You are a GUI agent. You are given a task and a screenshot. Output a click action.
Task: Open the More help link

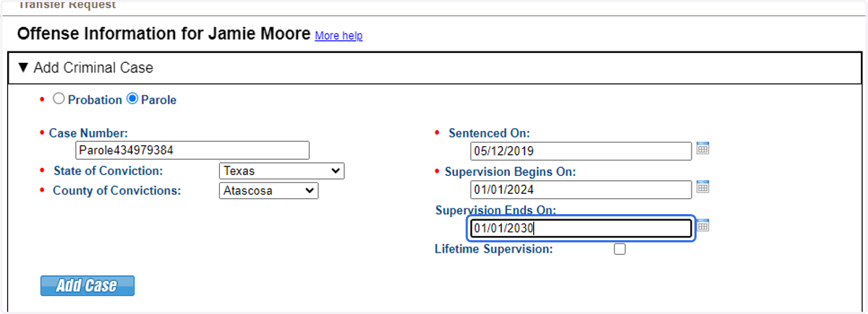coord(339,35)
